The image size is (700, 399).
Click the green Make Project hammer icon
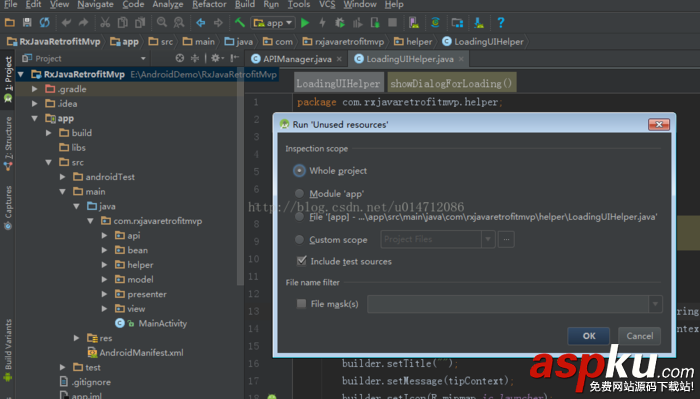click(x=240, y=22)
